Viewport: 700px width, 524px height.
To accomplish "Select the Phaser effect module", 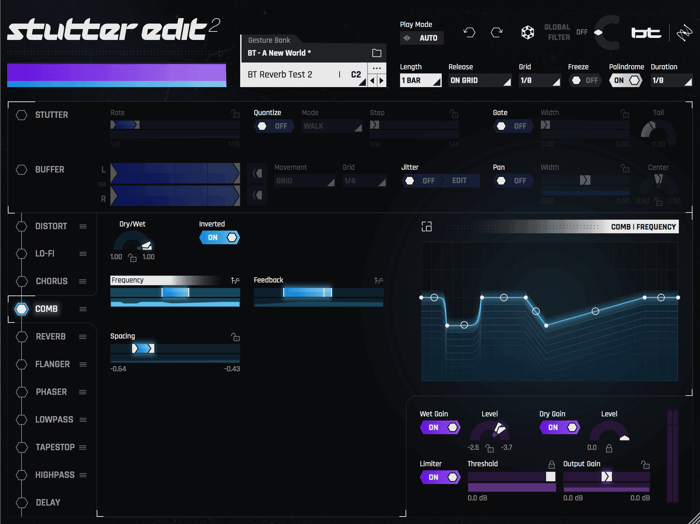I will 51,392.
